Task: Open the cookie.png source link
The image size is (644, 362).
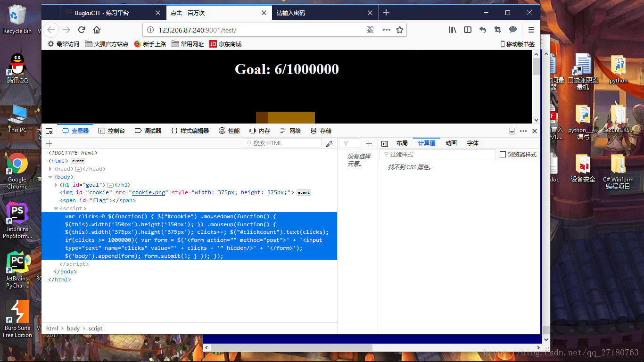Action: coord(149,193)
